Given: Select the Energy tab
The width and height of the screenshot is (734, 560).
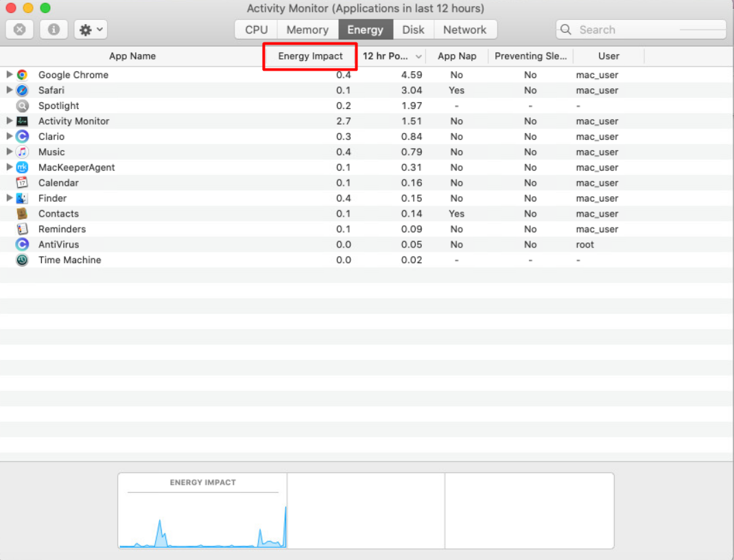Looking at the screenshot, I should 366,29.
